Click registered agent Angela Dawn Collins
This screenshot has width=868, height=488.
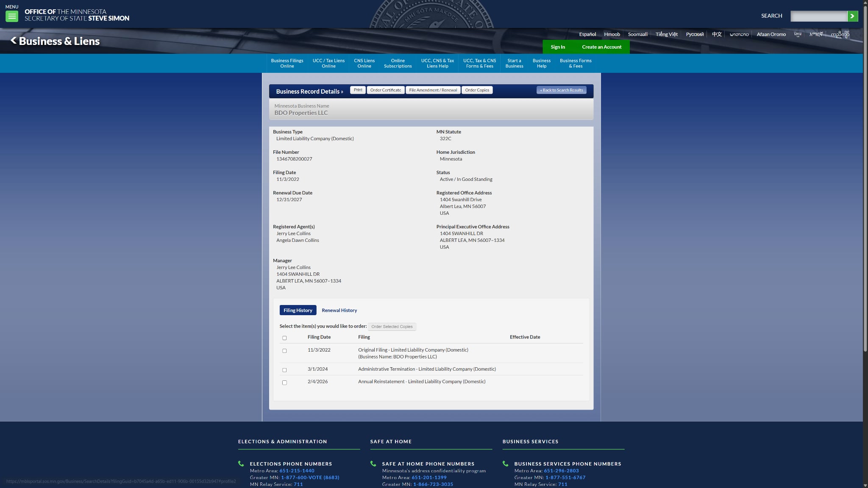[298, 241]
